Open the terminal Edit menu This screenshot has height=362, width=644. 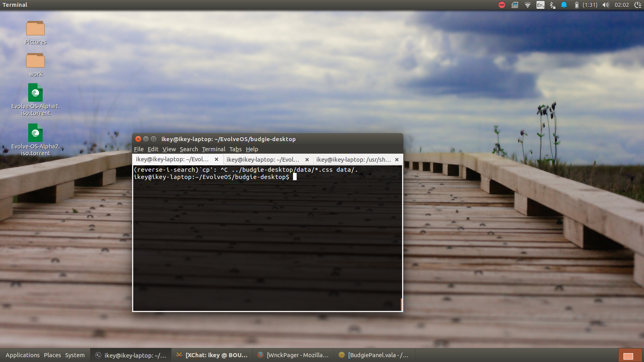(153, 149)
